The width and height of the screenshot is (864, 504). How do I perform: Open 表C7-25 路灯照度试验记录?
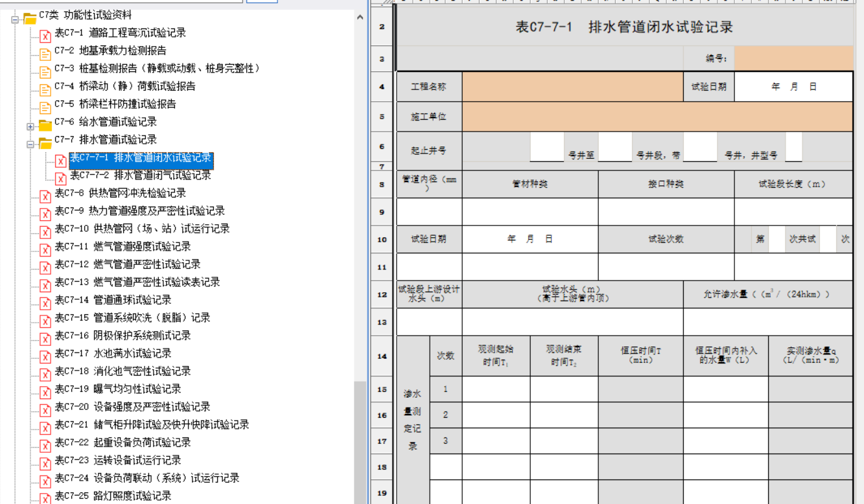tap(113, 496)
